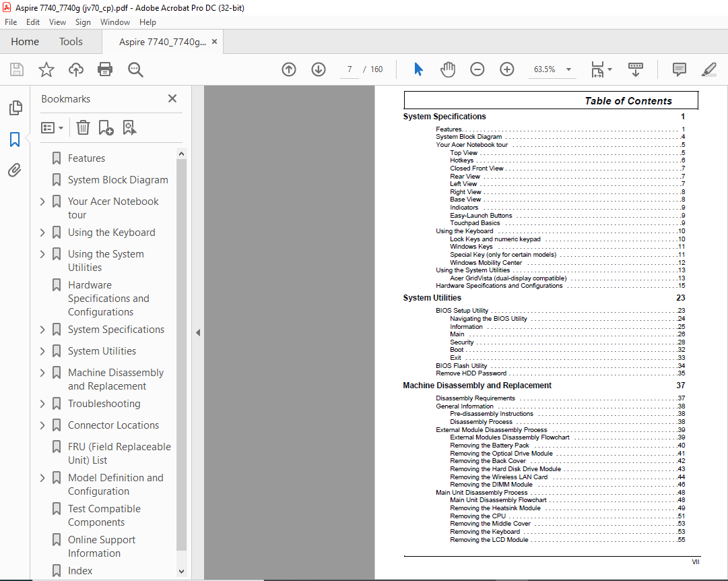Jump to Removing the Battery Pack entry
This screenshot has width=728, height=581.
pos(567,446)
